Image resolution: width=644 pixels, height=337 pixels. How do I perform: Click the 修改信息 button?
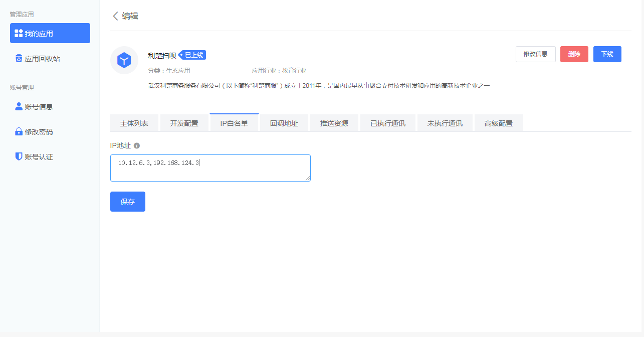coord(535,54)
